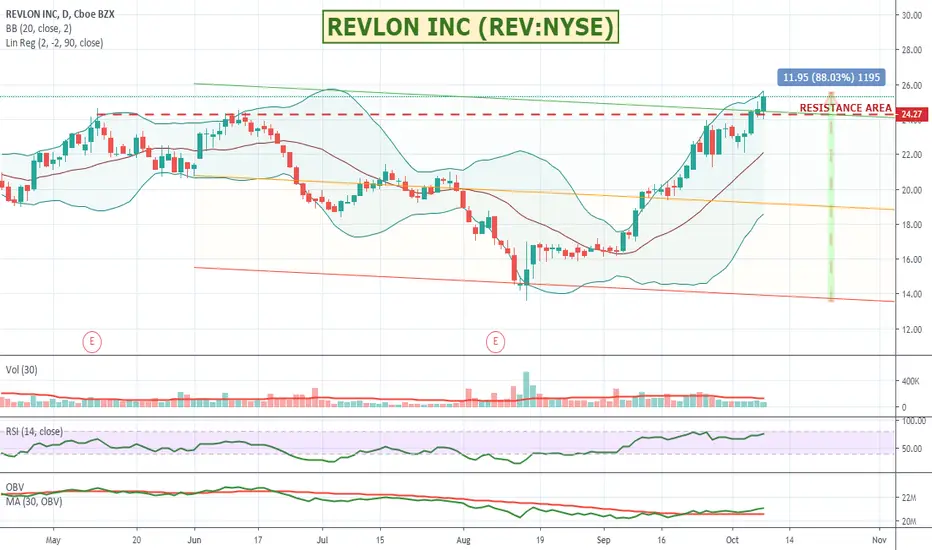Click the 22M OBV axis label

click(909, 498)
